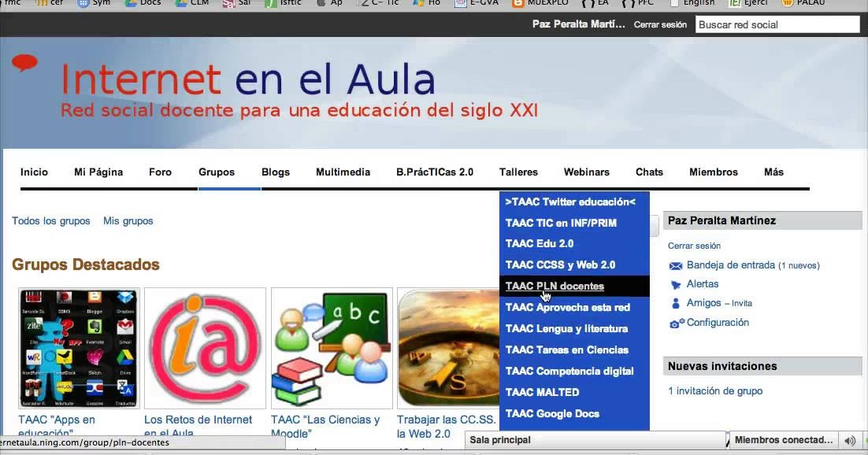Open the TAAC Apps en educación group thumbnail

(x=79, y=347)
